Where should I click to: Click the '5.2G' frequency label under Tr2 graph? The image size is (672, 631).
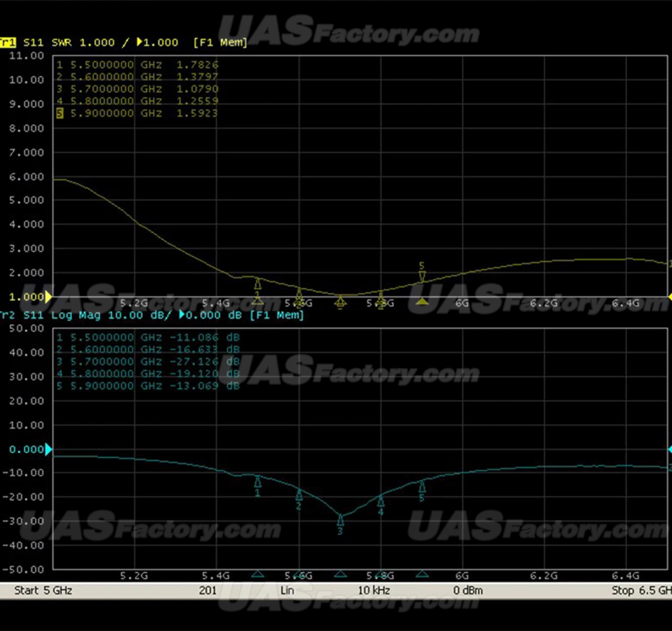[x=134, y=576]
